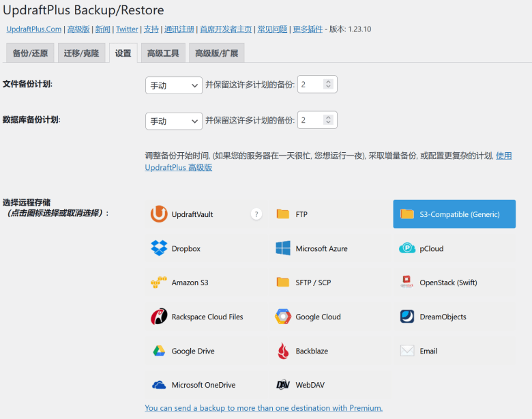Select the Google Drive triangle icon

pos(159,351)
